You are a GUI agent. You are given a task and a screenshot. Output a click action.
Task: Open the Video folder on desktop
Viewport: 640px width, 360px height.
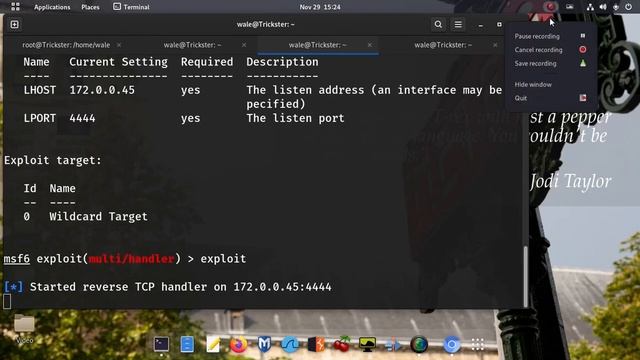tap(24, 329)
